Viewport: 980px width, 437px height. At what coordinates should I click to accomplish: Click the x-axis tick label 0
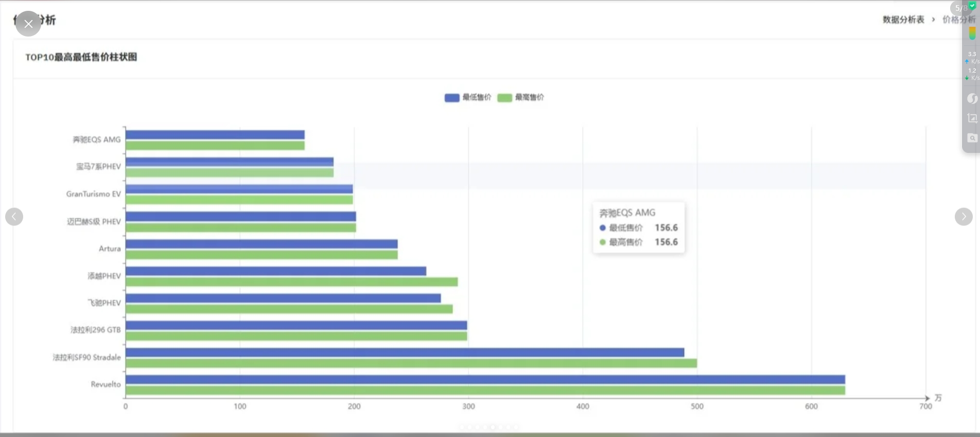(126, 407)
